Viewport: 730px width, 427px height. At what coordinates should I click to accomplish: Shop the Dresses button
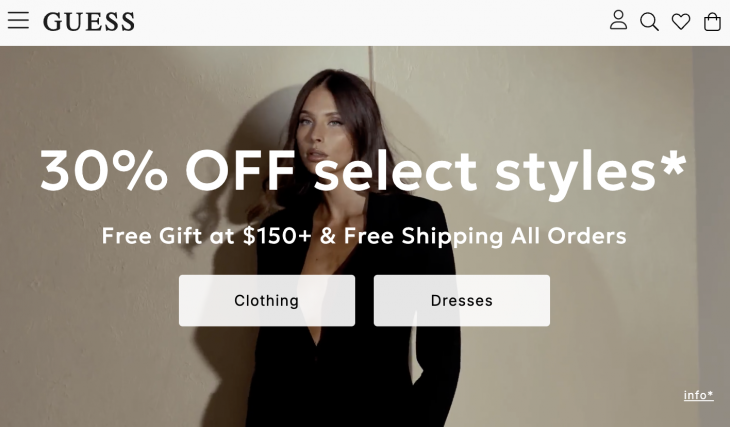tap(462, 300)
